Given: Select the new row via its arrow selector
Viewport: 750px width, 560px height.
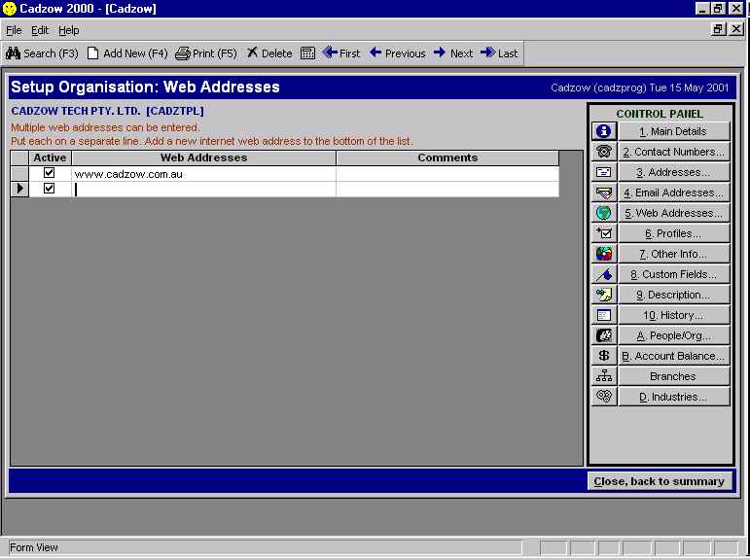Looking at the screenshot, I should [19, 189].
